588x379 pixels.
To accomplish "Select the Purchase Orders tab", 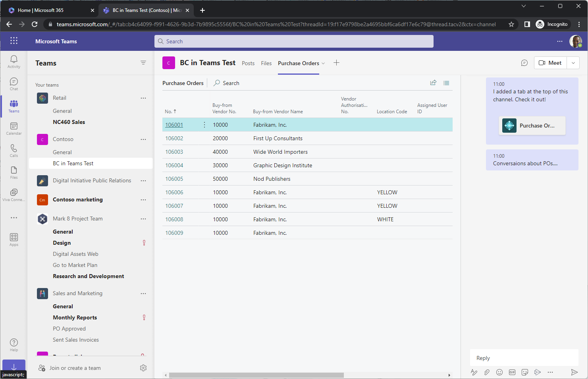I will [299, 63].
